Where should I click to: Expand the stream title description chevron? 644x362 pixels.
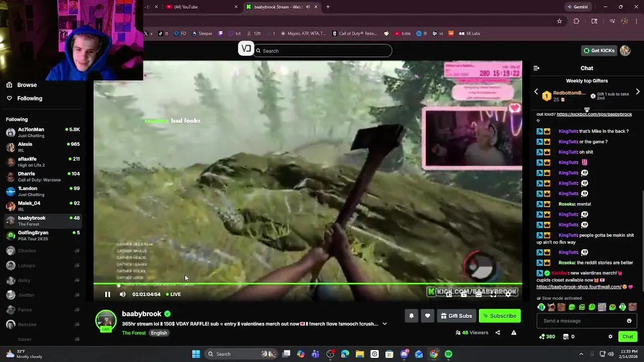pyautogui.click(x=384, y=324)
